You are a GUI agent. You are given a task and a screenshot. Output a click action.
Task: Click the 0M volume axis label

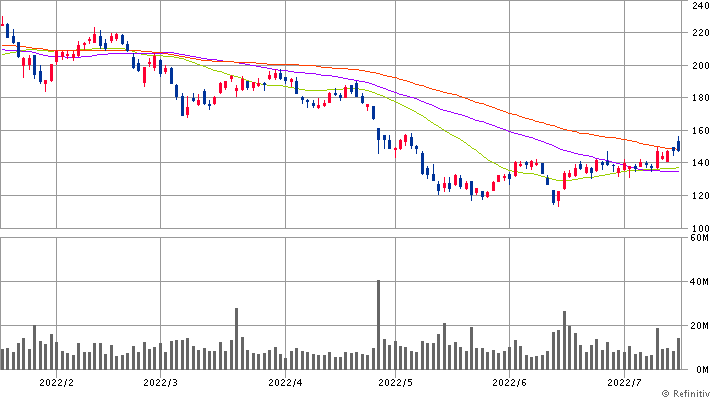[x=700, y=369]
